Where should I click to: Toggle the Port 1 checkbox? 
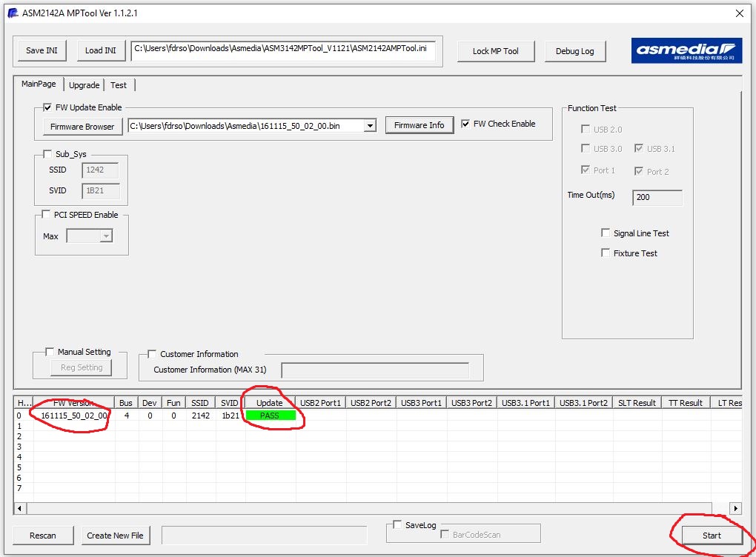click(x=586, y=170)
